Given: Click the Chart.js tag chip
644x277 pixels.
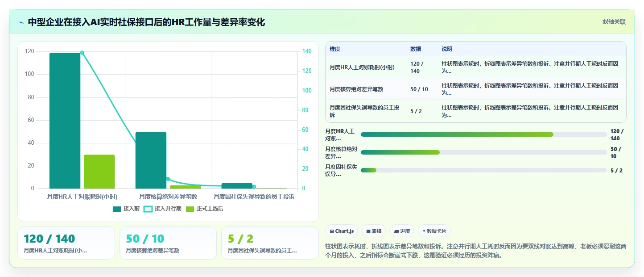Looking at the screenshot, I should point(342,231).
